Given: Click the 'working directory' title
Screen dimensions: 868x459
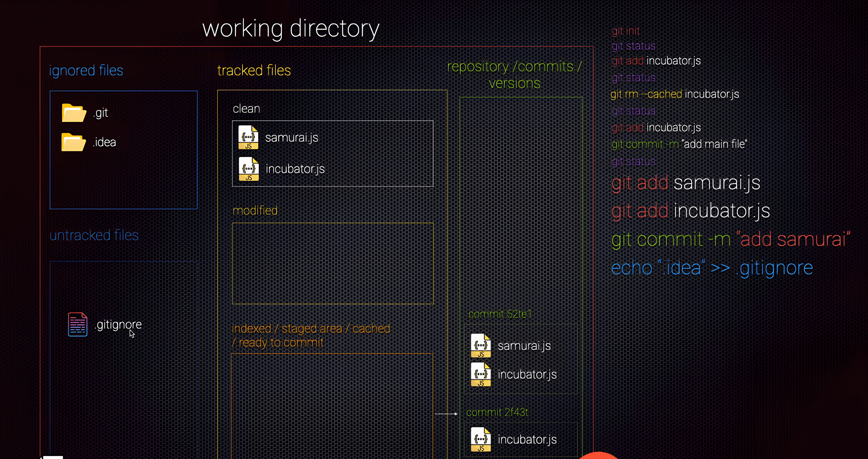Looking at the screenshot, I should pos(291,29).
